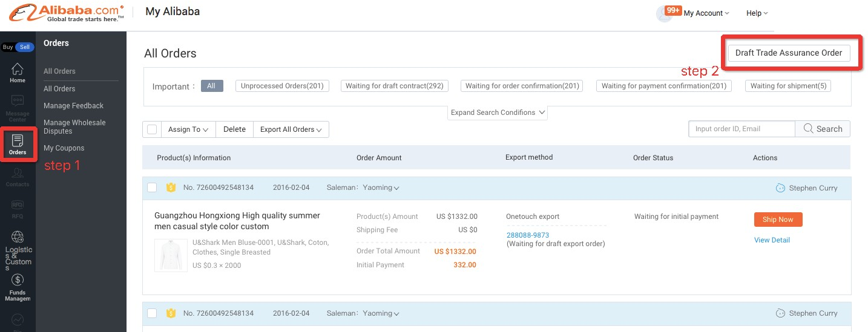Open second order Saleman Yaoming dropdown

(381, 313)
